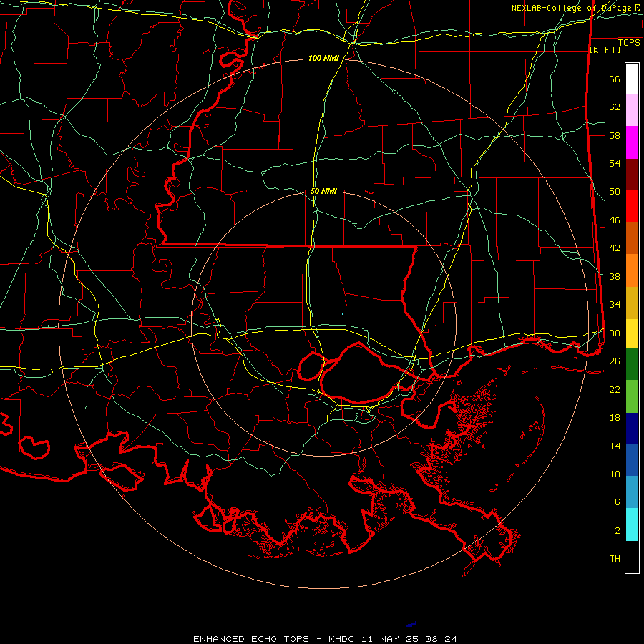Click the 18 legend value

coord(615,418)
